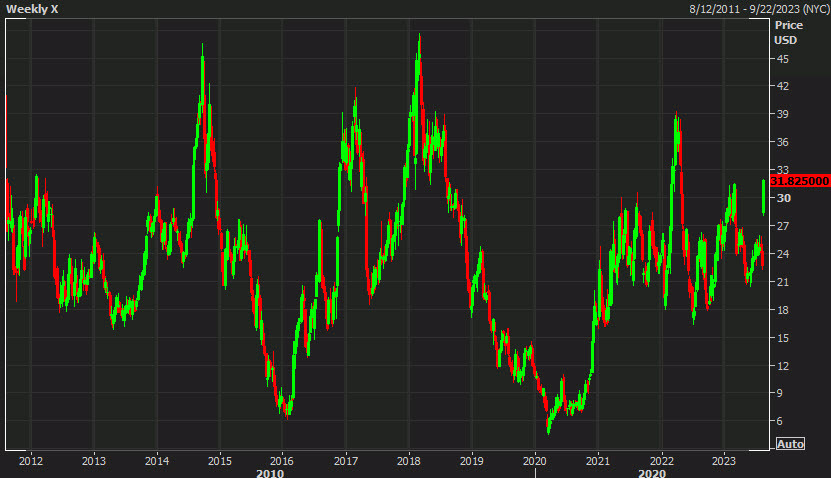The width and height of the screenshot is (831, 478).
Task: Click the 21 price axis value
Action: point(783,282)
